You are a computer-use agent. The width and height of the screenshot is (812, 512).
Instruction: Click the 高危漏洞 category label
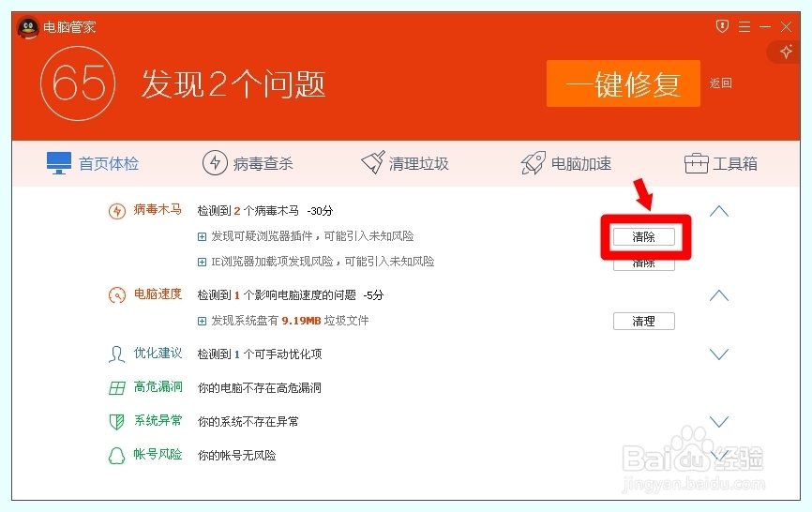(158, 386)
